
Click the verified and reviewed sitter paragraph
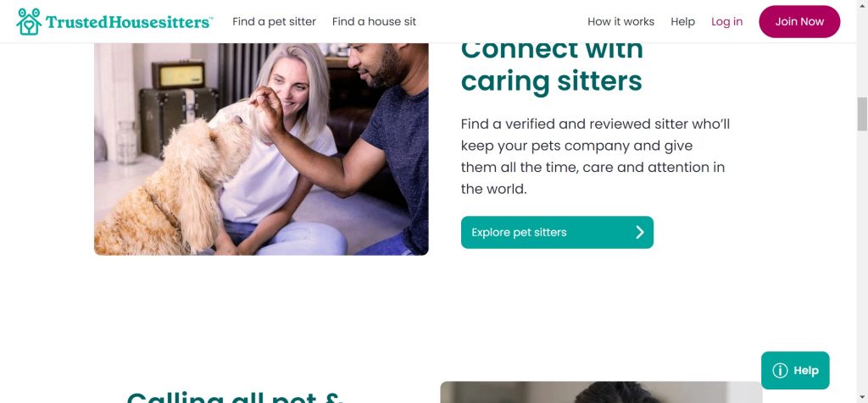click(595, 157)
